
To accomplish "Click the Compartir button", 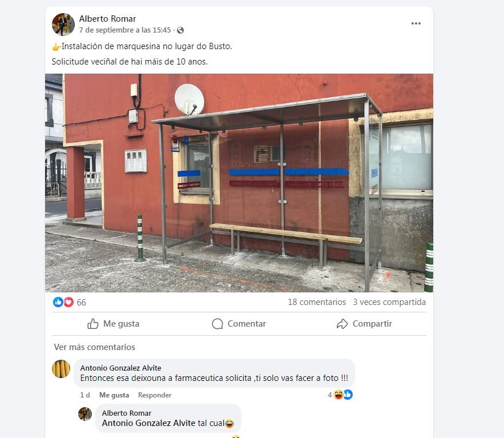I will point(364,324).
